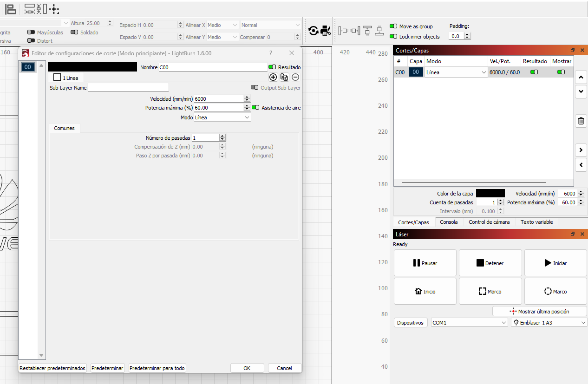Image resolution: width=588 pixels, height=384 pixels.
Task: Click Detener to stop the laser
Action: (x=490, y=263)
